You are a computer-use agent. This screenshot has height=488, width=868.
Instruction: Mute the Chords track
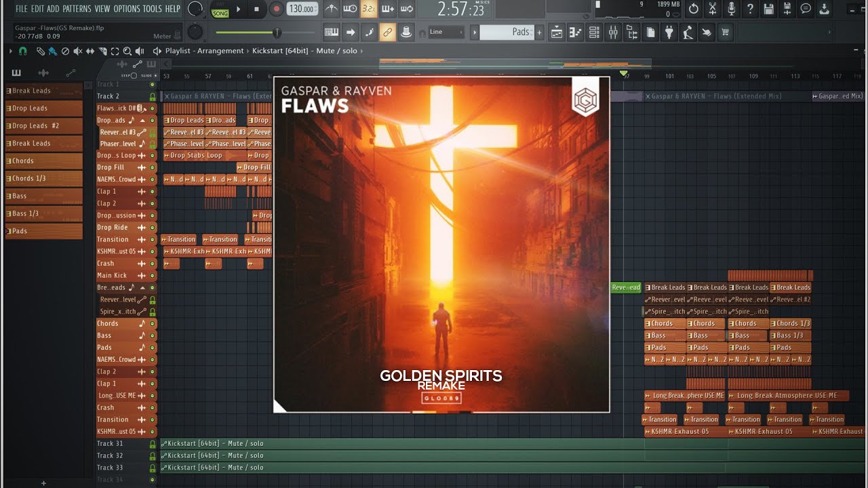(x=153, y=324)
